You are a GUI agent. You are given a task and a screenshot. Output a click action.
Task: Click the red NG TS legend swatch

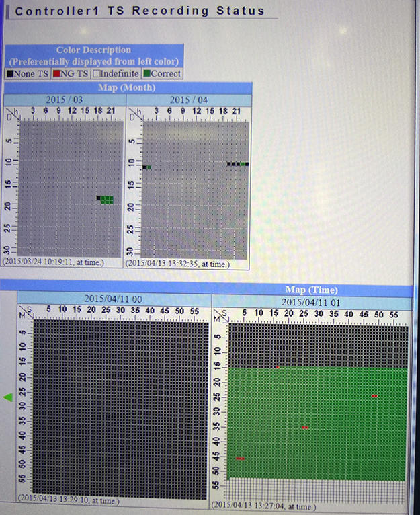click(x=56, y=73)
